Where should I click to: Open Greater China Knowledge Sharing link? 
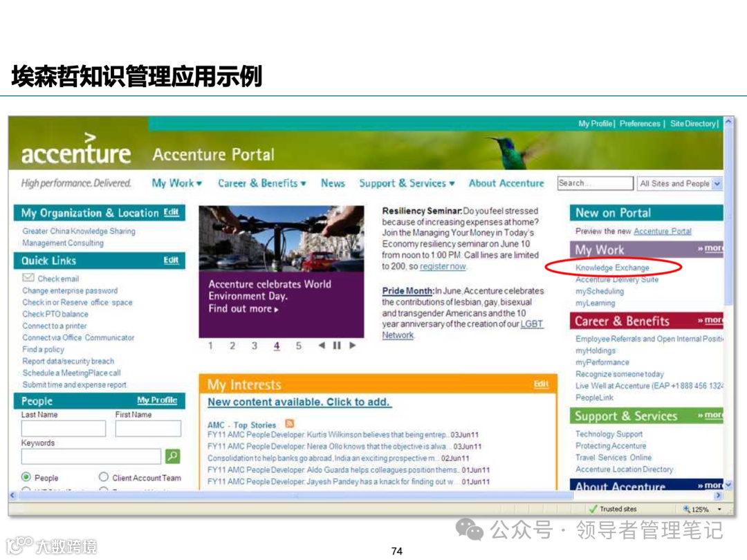pyautogui.click(x=79, y=231)
